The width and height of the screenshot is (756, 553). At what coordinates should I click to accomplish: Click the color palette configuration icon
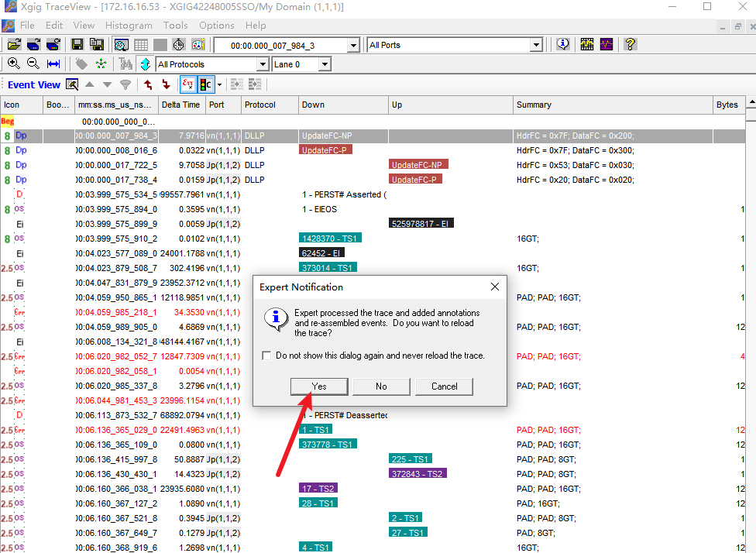point(198,45)
